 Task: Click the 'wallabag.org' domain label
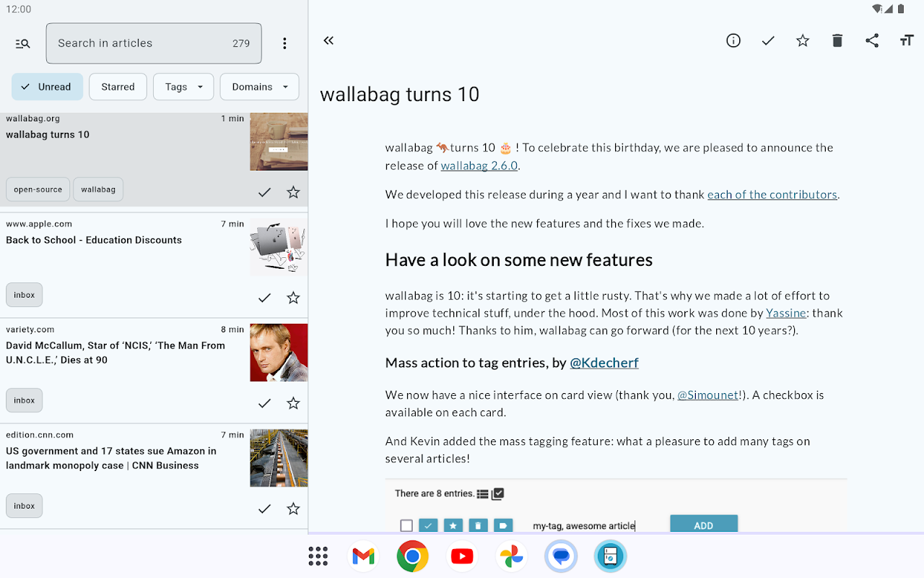32,118
